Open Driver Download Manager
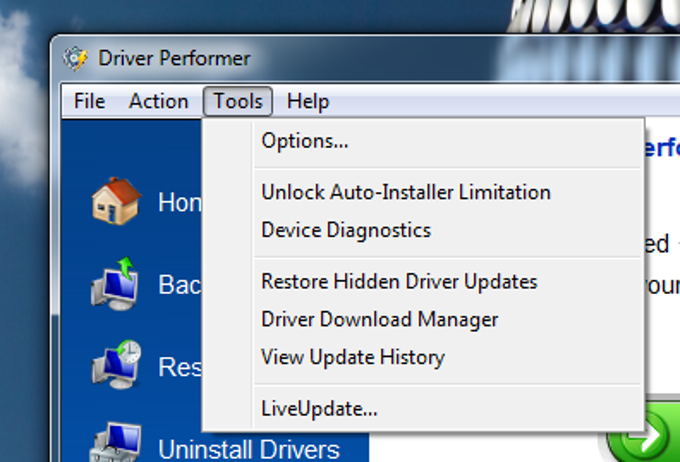The height and width of the screenshot is (462, 680). (447, 319)
